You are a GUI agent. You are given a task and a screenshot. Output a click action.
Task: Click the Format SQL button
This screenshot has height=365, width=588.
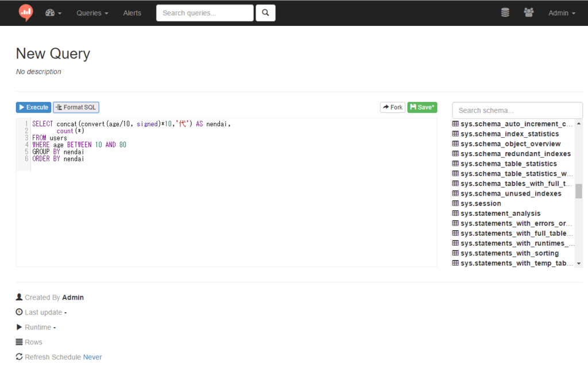pos(76,107)
